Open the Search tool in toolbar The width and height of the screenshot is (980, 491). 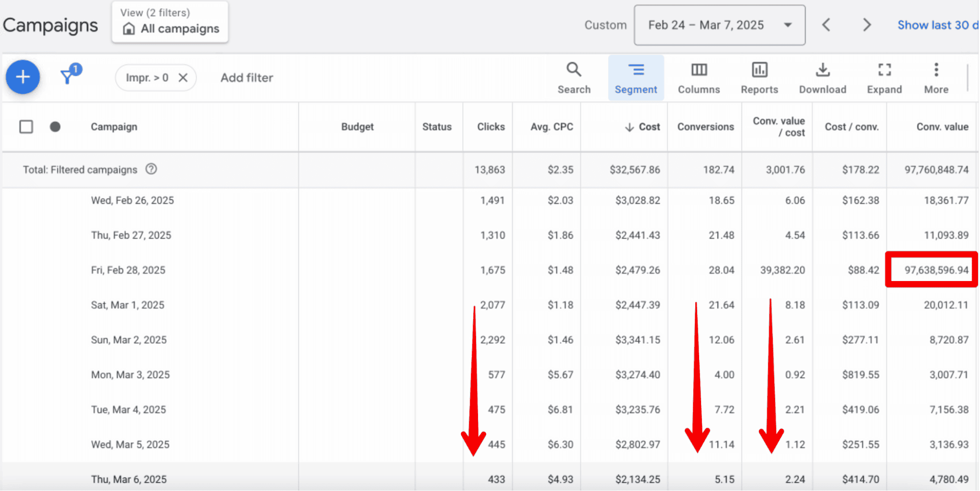(574, 78)
